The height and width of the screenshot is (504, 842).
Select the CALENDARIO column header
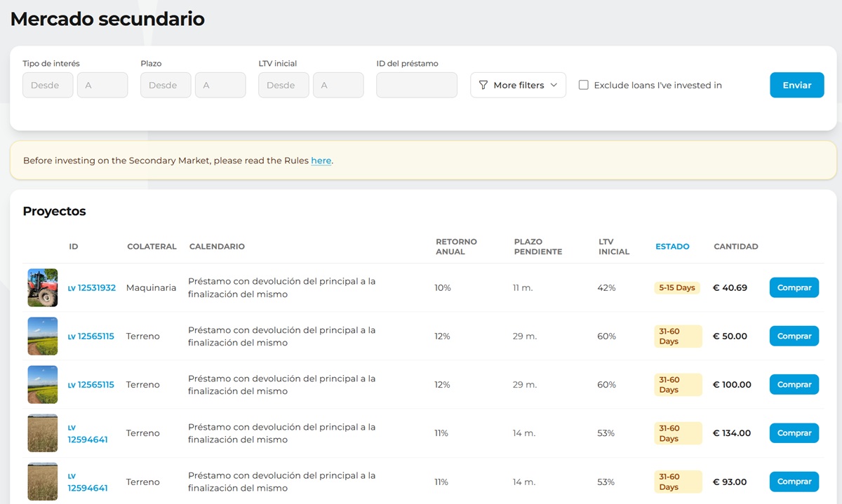click(x=217, y=247)
